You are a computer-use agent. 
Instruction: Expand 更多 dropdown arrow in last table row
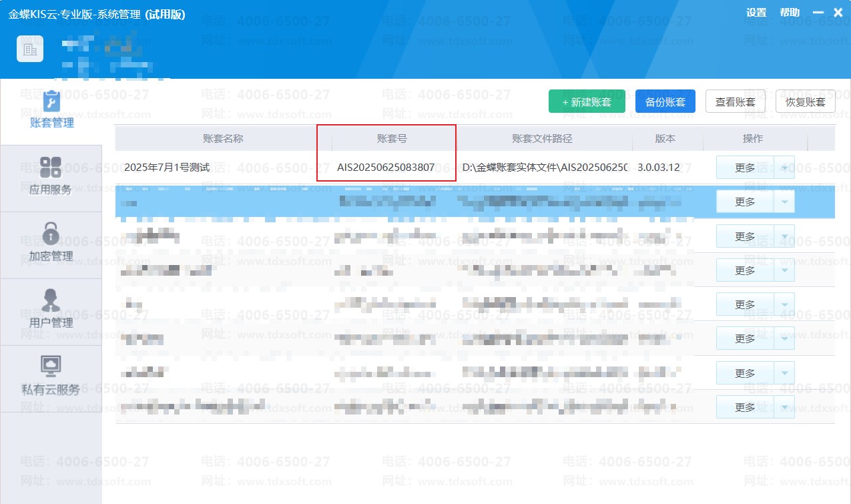click(784, 407)
